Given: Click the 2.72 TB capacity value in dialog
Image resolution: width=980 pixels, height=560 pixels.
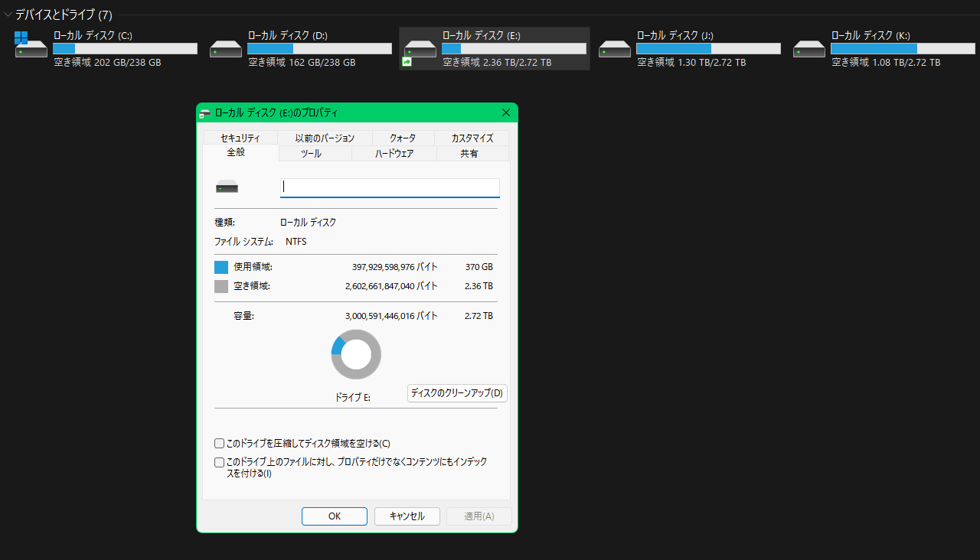Looking at the screenshot, I should pyautogui.click(x=479, y=315).
